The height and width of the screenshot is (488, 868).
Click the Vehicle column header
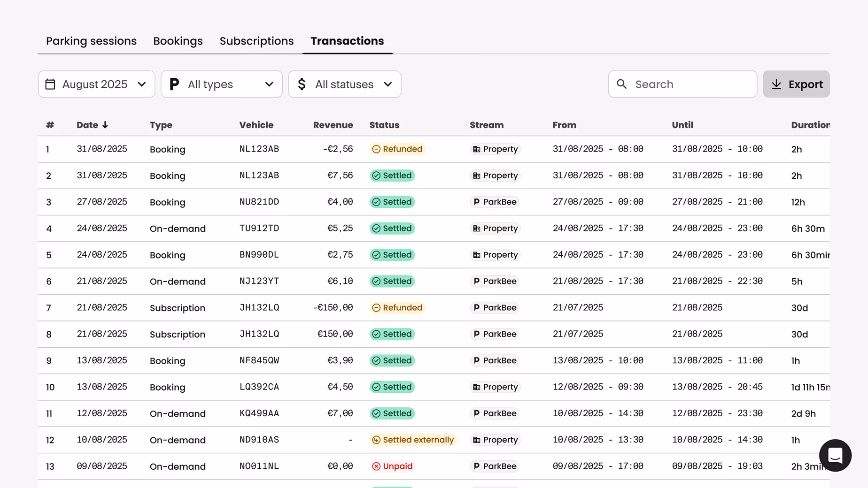(x=256, y=125)
